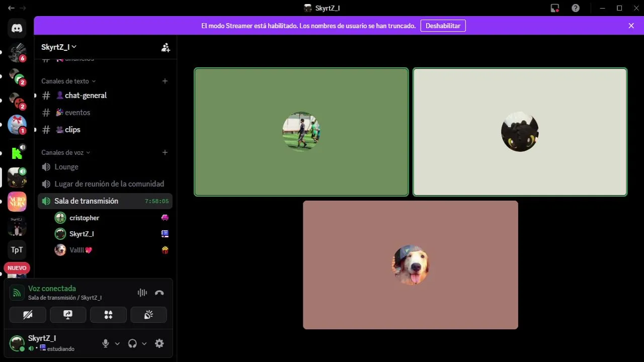The image size is (644, 362).
Task: Click the estudiando status text
Action: (x=61, y=349)
